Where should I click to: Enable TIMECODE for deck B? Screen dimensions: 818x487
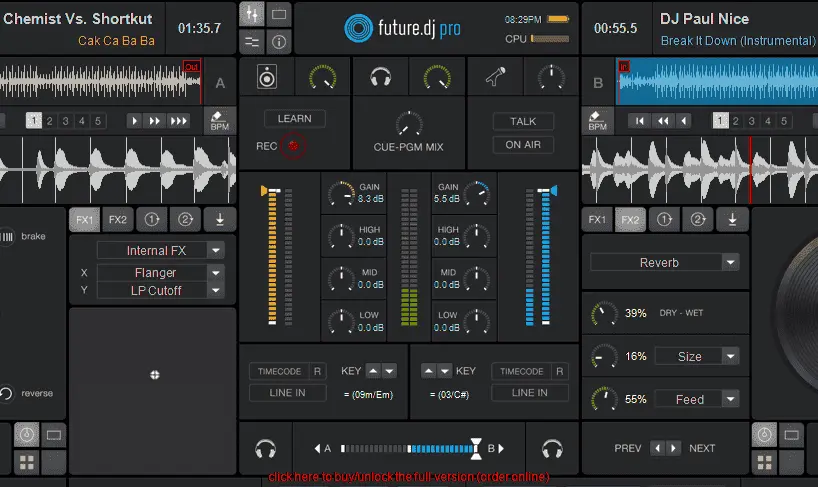(x=521, y=371)
